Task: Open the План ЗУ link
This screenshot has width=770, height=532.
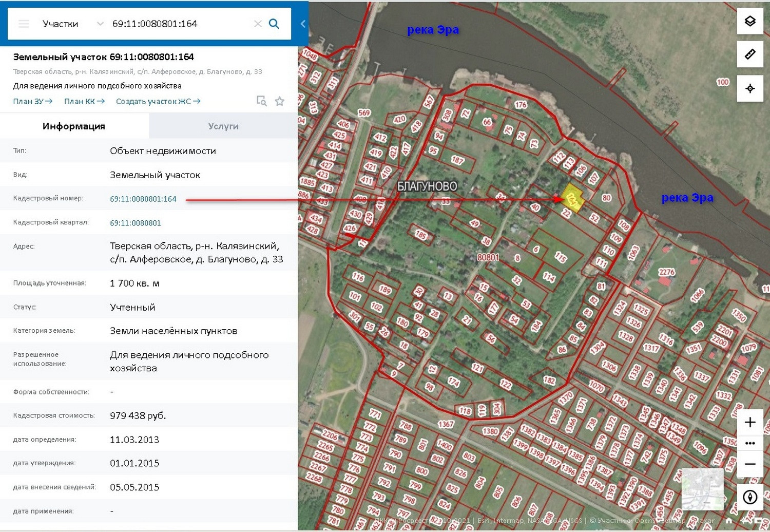Action: coord(32,101)
